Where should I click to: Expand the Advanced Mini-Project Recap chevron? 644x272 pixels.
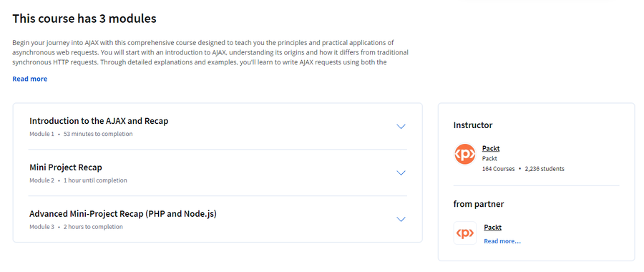point(401,220)
